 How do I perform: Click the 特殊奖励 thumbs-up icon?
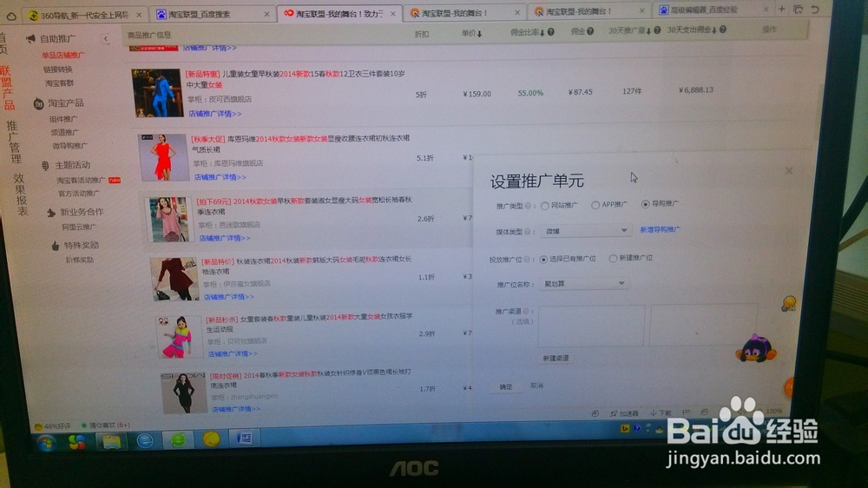[x=56, y=246]
